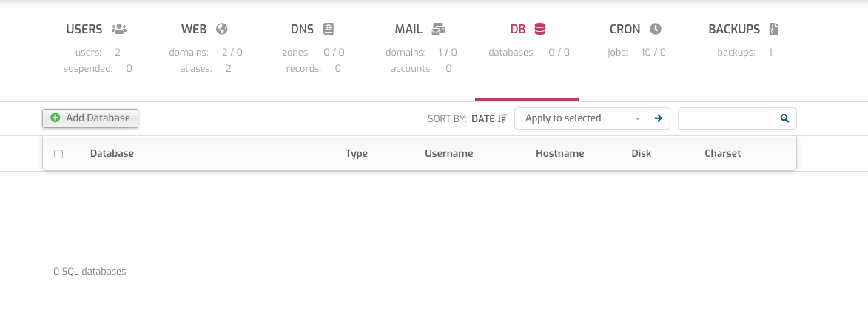The width and height of the screenshot is (868, 319).
Task: Click the DNS book icon
Action: click(x=329, y=29)
